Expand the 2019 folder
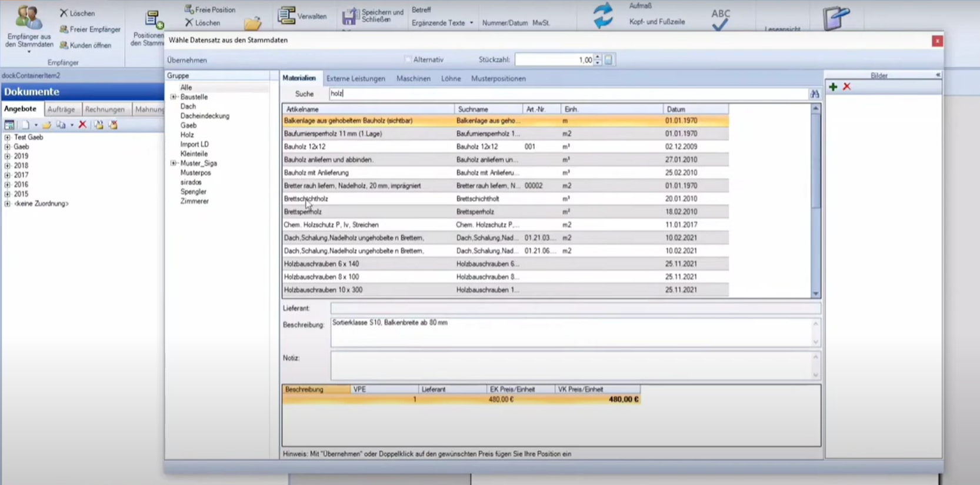The image size is (980, 485). pyautogui.click(x=7, y=156)
